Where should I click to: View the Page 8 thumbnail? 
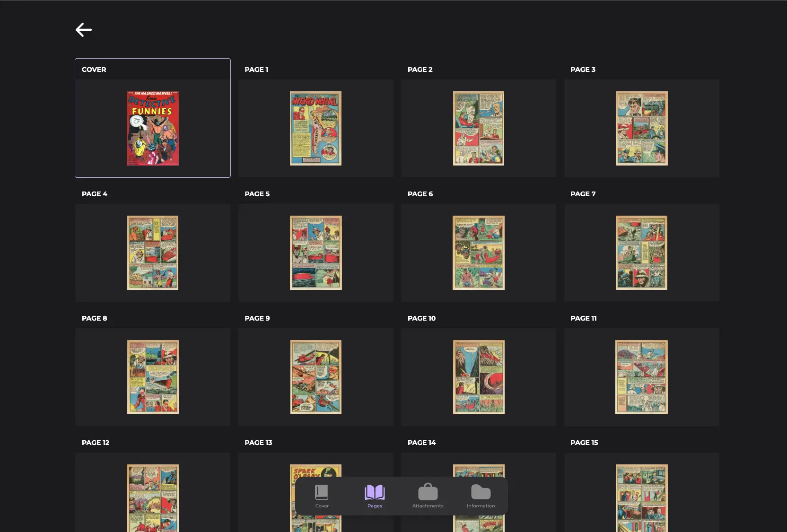coord(153,377)
